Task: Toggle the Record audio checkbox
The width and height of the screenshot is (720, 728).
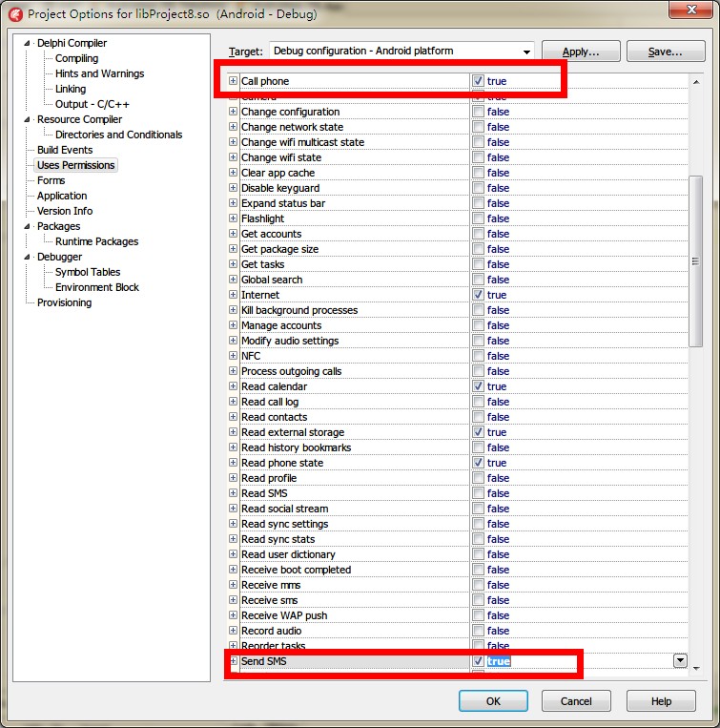Action: coord(478,631)
